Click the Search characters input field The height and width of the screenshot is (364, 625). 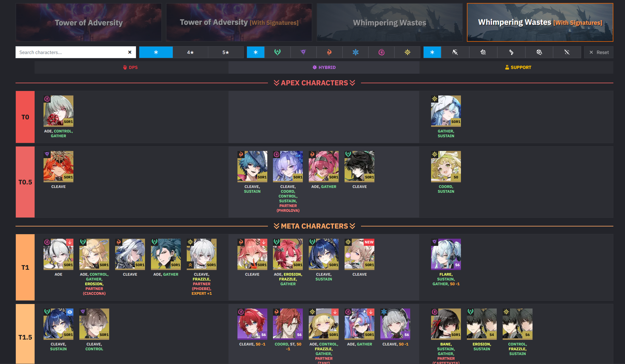point(71,52)
